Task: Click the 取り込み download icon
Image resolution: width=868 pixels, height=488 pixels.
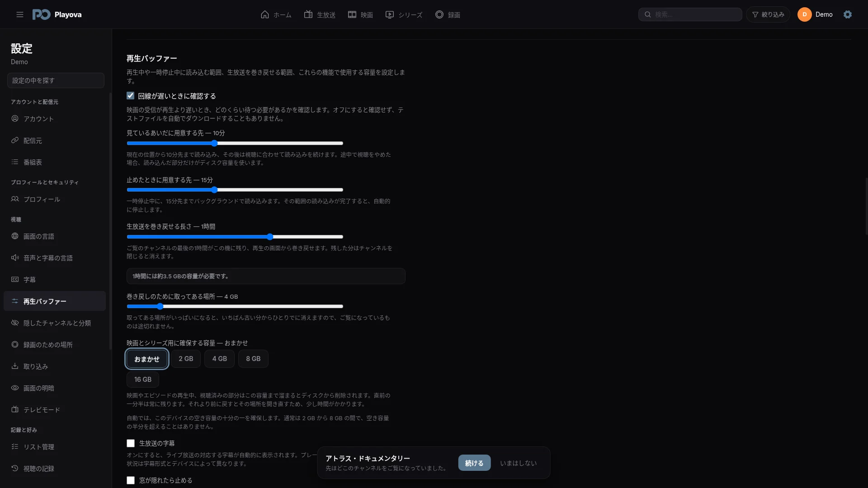Action: pos(15,366)
